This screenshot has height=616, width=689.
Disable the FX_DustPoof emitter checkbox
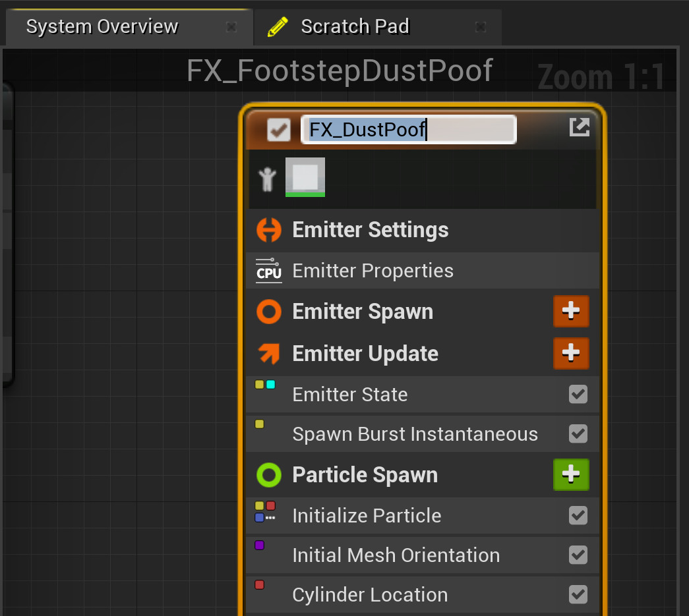[279, 130]
